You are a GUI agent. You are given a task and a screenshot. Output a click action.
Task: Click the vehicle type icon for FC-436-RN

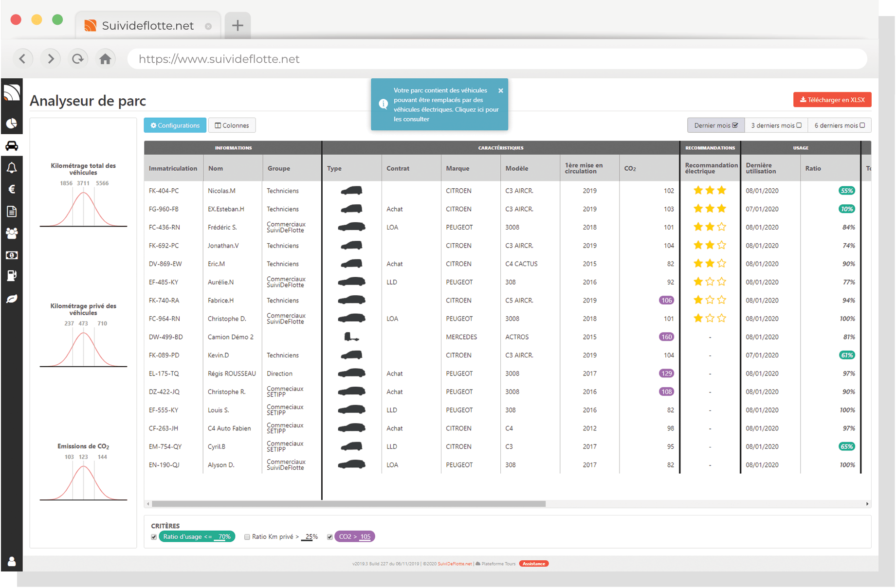tap(351, 227)
